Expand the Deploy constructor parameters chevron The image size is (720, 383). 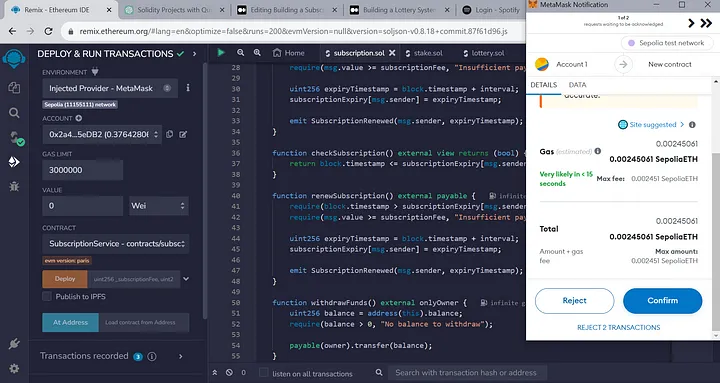point(186,279)
